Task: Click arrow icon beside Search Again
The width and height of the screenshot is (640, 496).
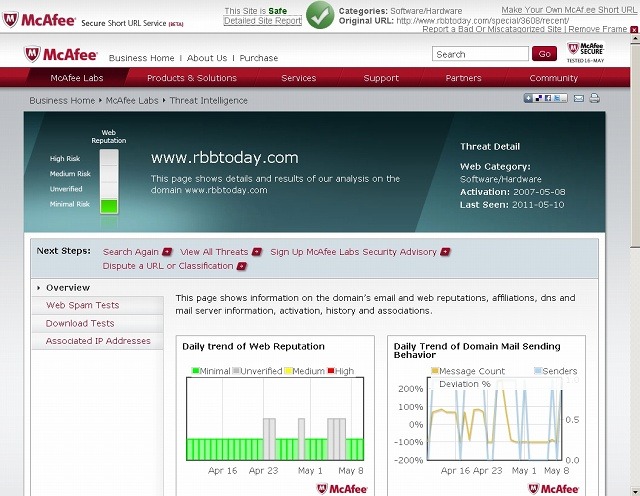Action: (x=167, y=252)
